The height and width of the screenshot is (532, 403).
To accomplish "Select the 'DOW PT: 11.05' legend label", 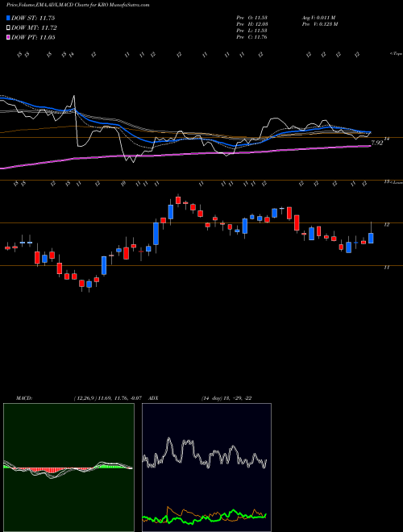I will tap(33, 37).
